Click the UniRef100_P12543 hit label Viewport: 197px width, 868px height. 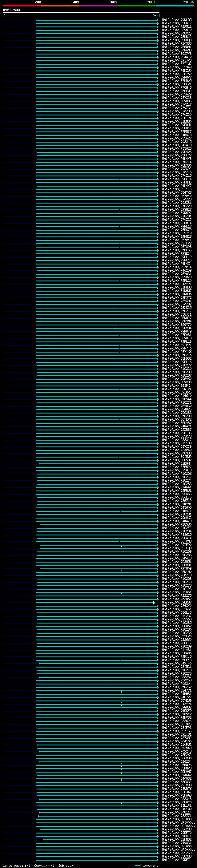176,748
